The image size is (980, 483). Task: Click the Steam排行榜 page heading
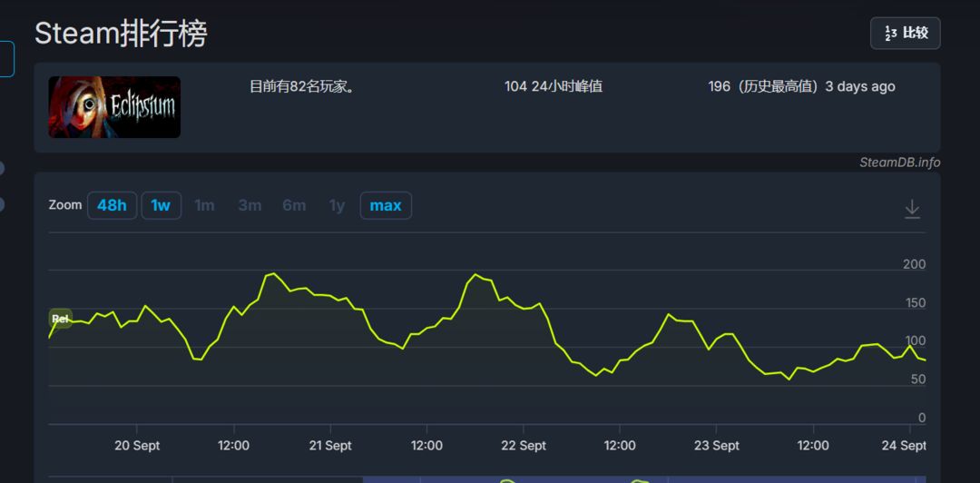tap(121, 34)
